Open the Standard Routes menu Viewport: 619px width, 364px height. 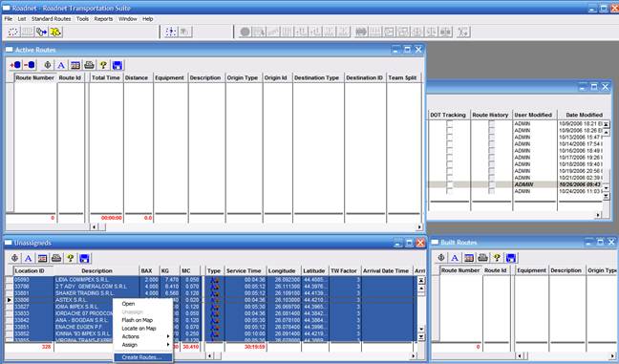tap(52, 18)
